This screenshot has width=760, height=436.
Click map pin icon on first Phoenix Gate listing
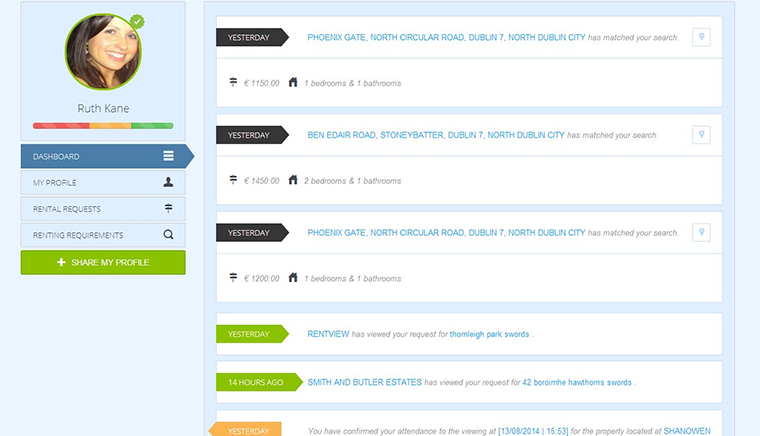tap(702, 37)
